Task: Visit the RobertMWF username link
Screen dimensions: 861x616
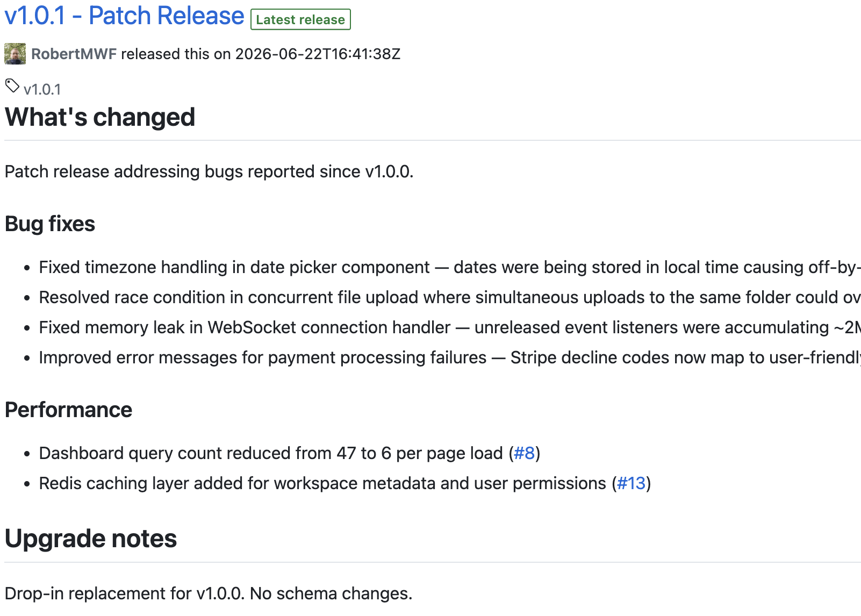Action: click(x=74, y=54)
